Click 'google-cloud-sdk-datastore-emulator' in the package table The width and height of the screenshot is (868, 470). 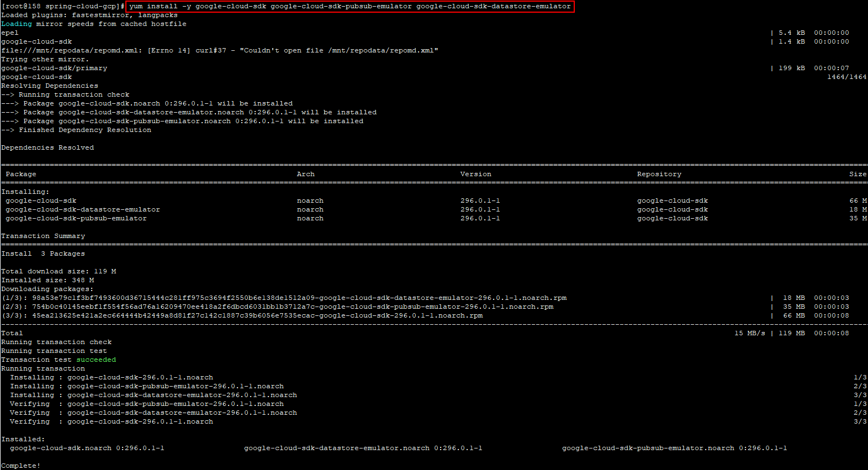click(83, 210)
